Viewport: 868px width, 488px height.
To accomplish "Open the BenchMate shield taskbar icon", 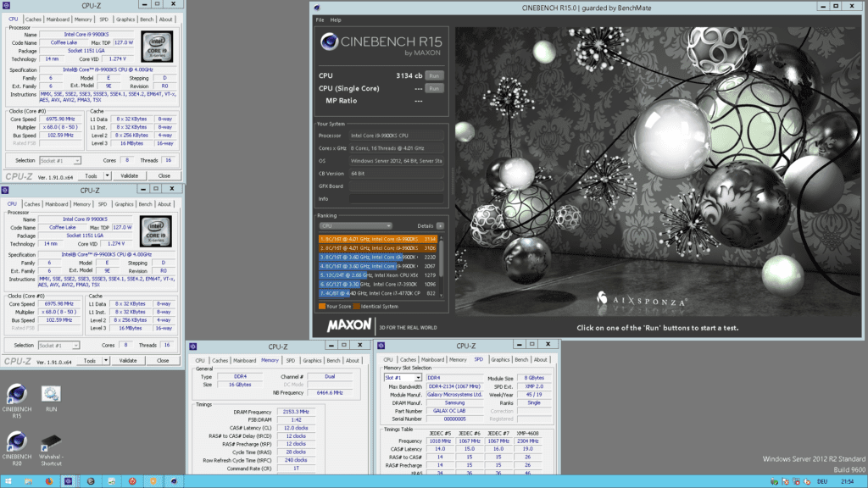I will pos(153,481).
